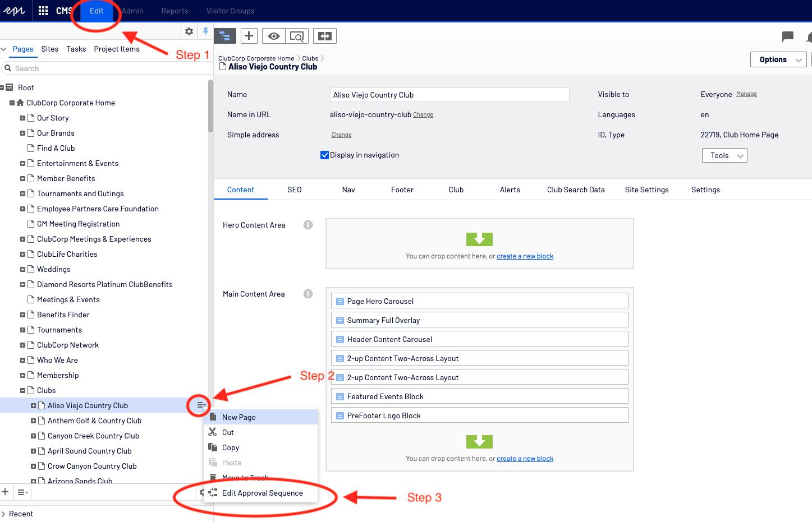Open the context menu icon for Aliso Viejo Country Club
Screen dimensions: 812x522
[x=201, y=405]
